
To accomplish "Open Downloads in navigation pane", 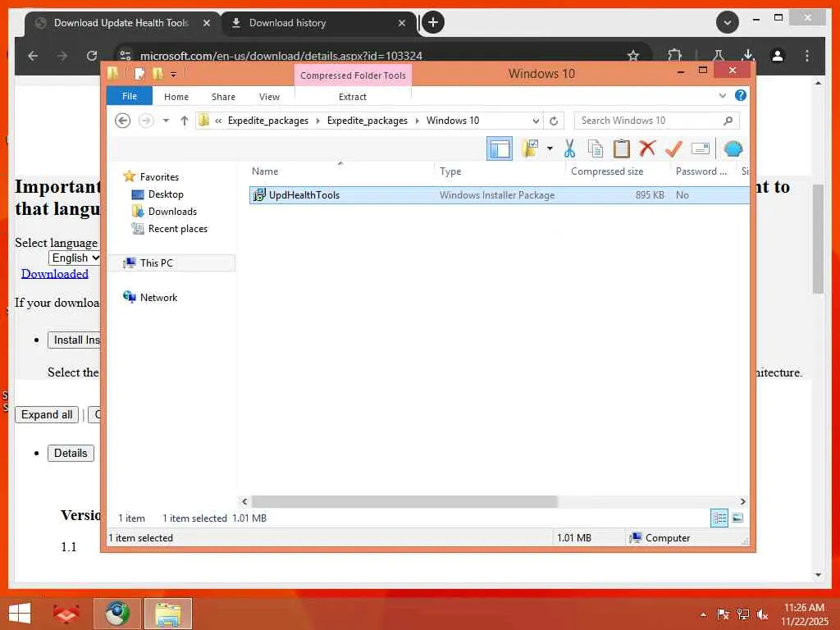I will click(172, 211).
